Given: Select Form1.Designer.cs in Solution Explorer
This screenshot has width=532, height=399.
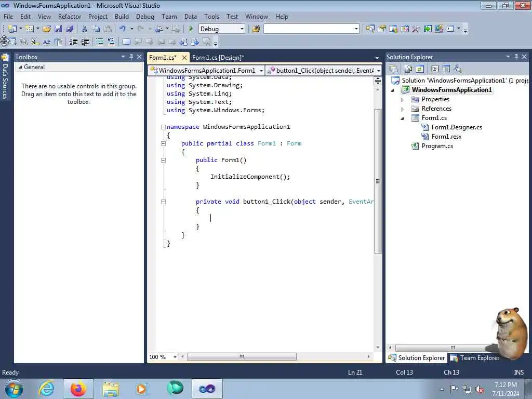Looking at the screenshot, I should (457, 128).
